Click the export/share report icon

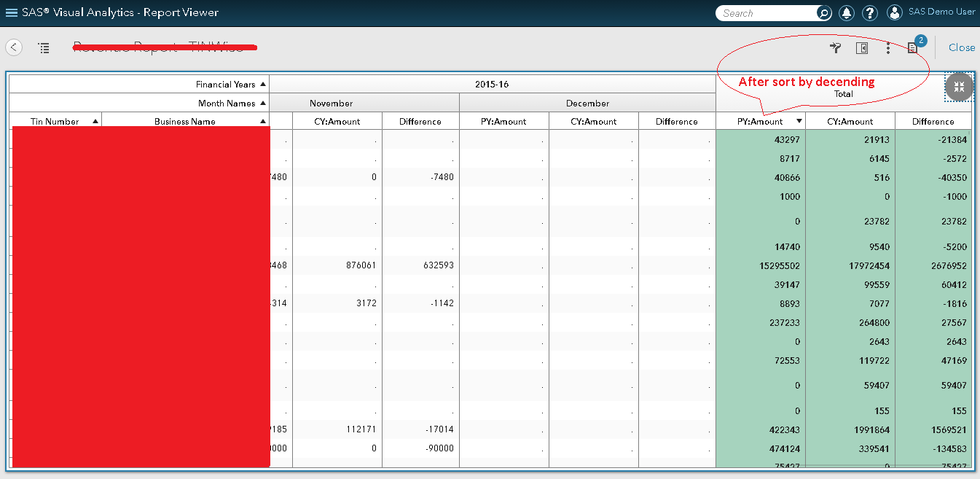coord(834,47)
